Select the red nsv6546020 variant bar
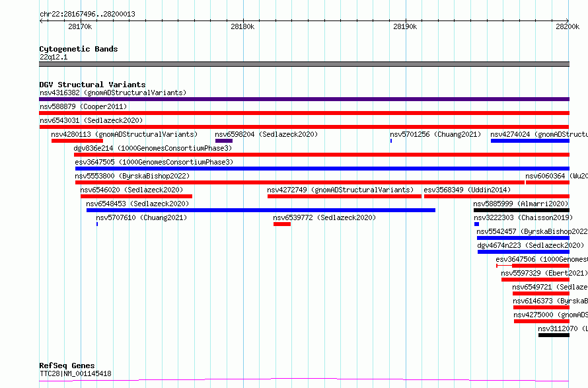 pyautogui.click(x=137, y=196)
